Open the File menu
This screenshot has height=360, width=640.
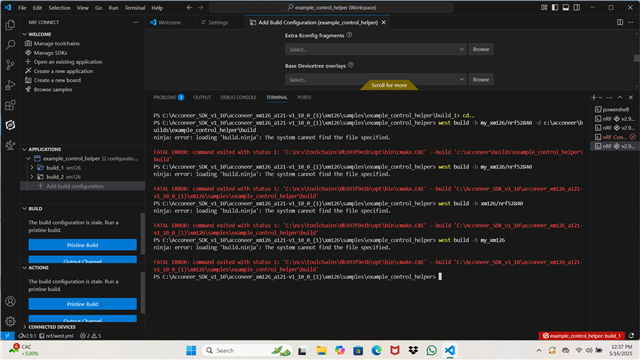22,8
